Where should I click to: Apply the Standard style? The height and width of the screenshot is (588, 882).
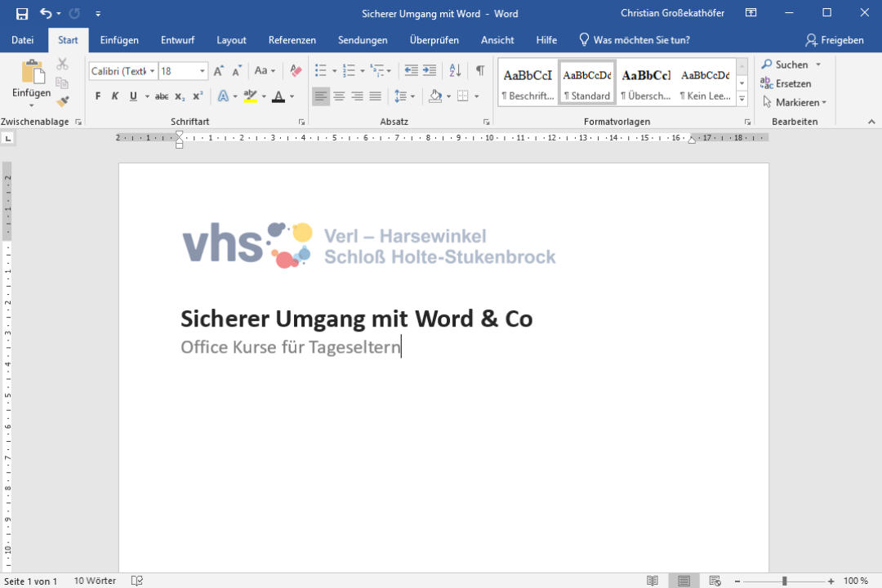(586, 82)
